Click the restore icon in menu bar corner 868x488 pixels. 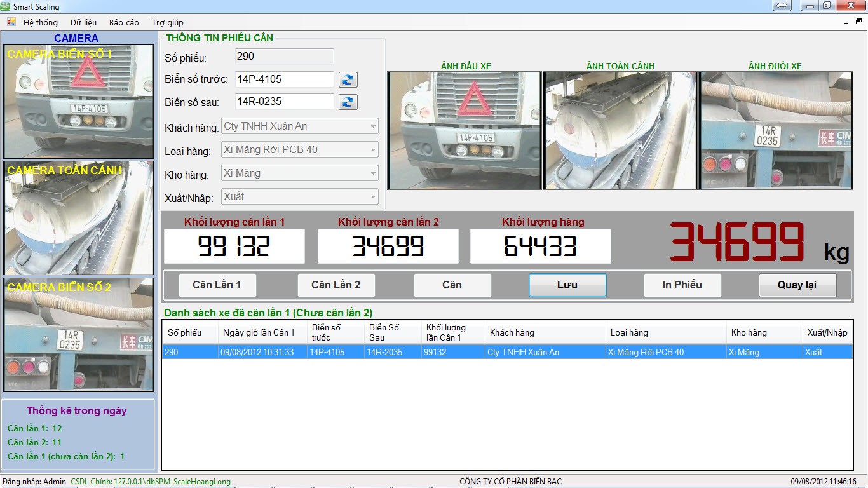click(858, 22)
